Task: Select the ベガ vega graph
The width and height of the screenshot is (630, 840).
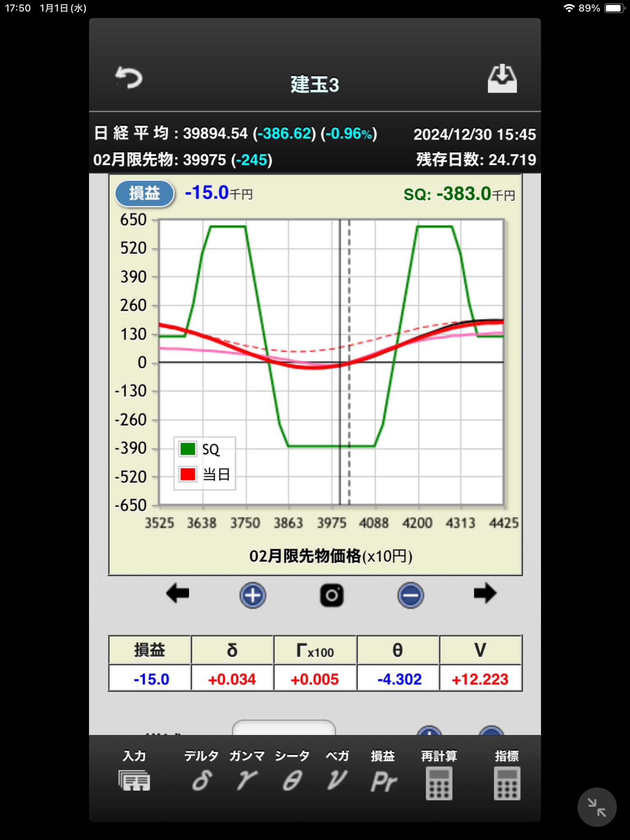Action: 337,773
